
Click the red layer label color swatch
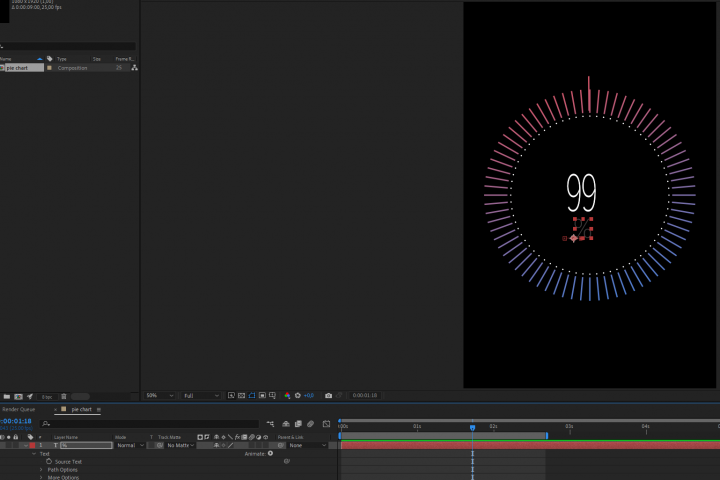(32, 445)
